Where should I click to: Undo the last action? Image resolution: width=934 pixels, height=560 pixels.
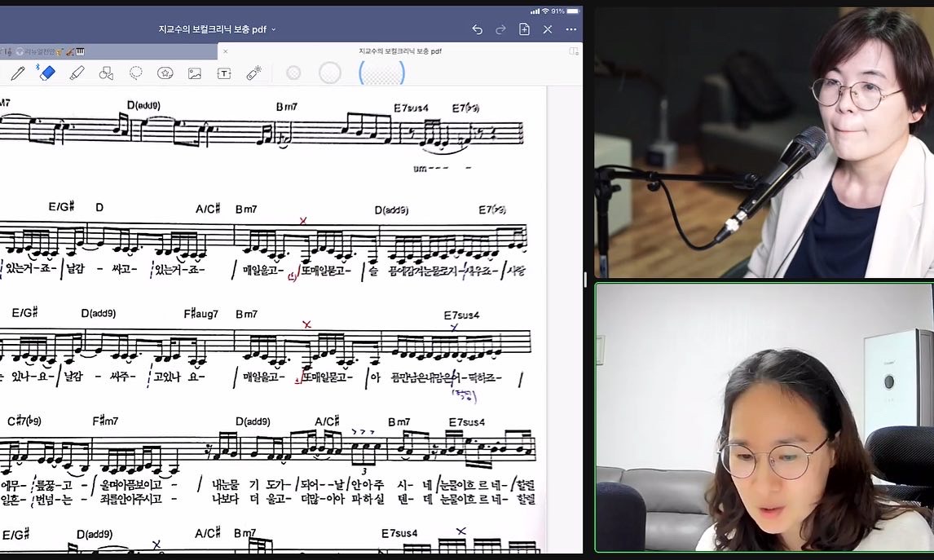click(477, 29)
